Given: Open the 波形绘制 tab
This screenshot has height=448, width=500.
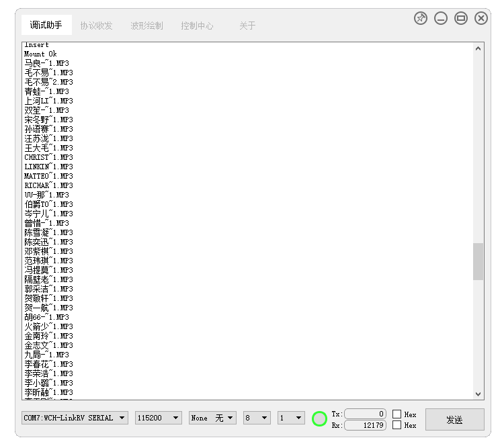Looking at the screenshot, I should (x=147, y=26).
